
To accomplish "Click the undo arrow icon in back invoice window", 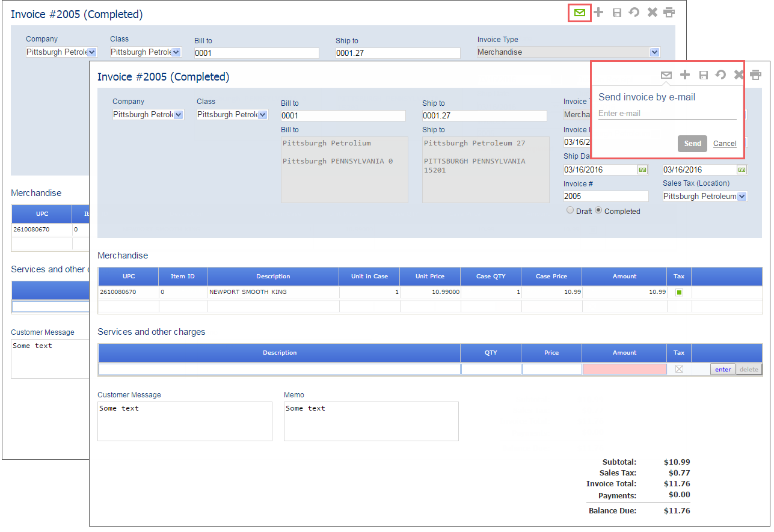I will coord(634,13).
